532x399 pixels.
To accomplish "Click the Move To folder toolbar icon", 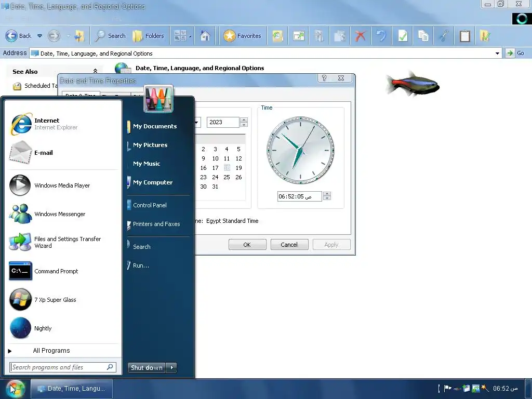I will pos(319,36).
